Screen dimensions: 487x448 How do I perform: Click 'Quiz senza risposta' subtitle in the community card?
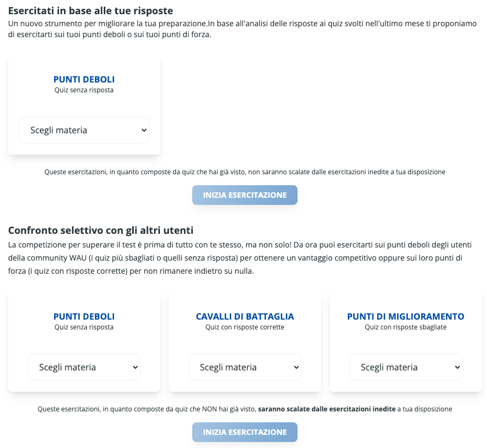84,327
